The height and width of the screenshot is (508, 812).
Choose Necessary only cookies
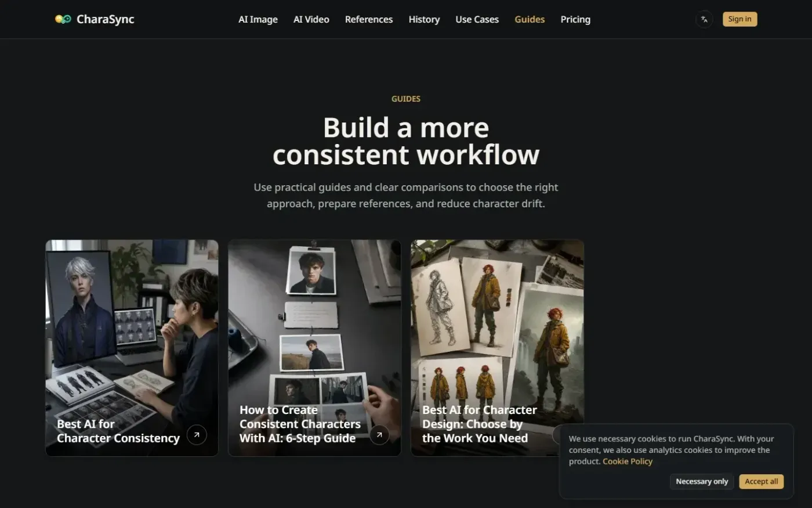click(702, 481)
